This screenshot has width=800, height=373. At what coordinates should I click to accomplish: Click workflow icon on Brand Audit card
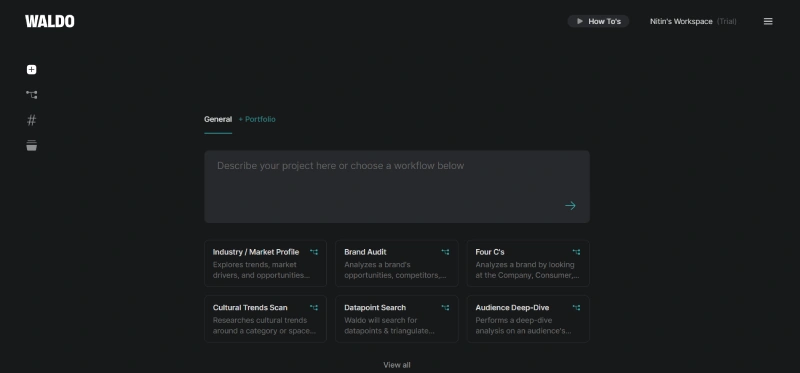pyautogui.click(x=445, y=252)
